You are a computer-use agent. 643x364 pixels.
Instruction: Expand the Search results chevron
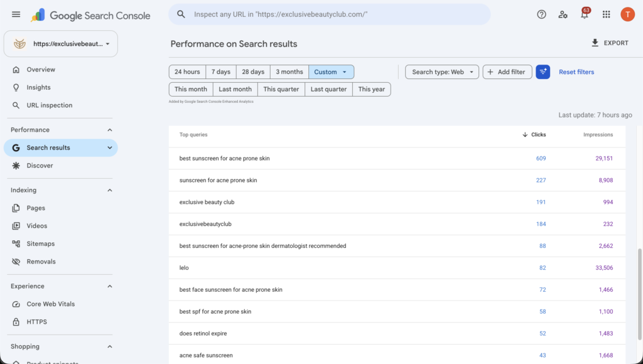point(109,147)
